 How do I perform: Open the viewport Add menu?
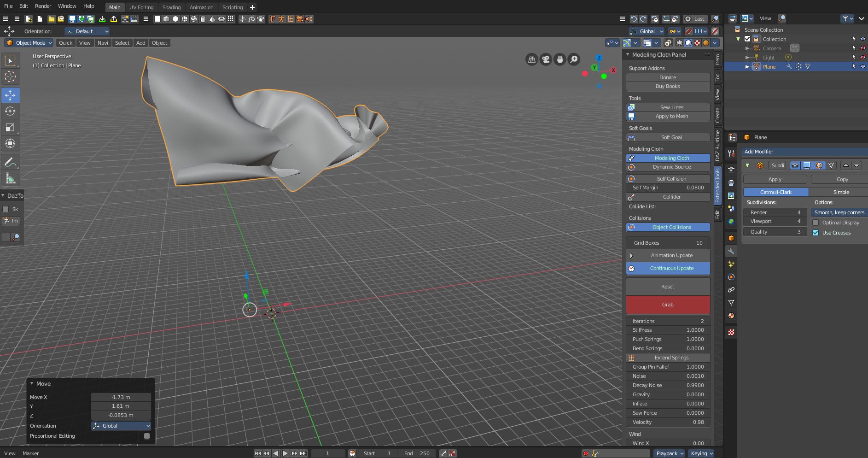[140, 43]
